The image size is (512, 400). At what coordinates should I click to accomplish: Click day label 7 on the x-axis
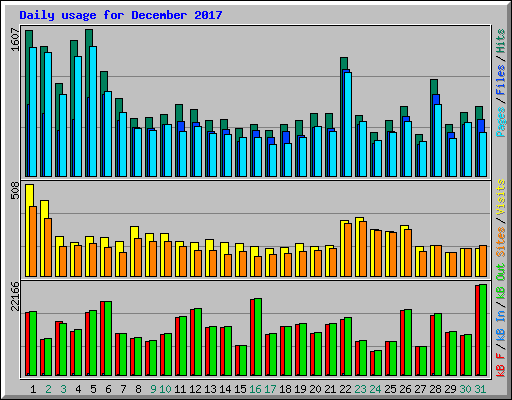(x=123, y=389)
